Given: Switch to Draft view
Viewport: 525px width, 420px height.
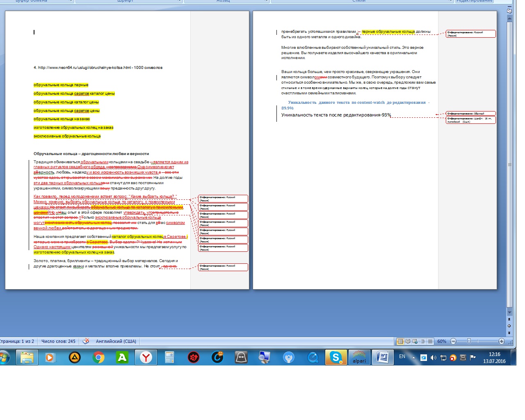Looking at the screenshot, I should click(x=430, y=341).
